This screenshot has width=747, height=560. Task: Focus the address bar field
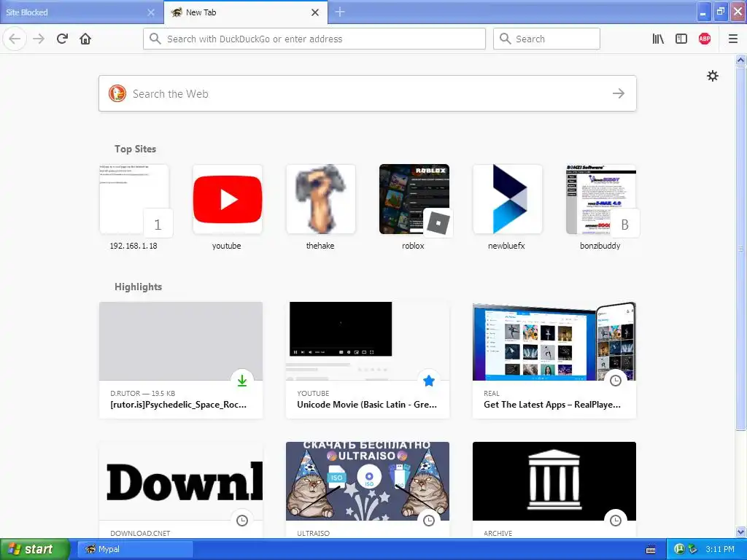tap(314, 39)
